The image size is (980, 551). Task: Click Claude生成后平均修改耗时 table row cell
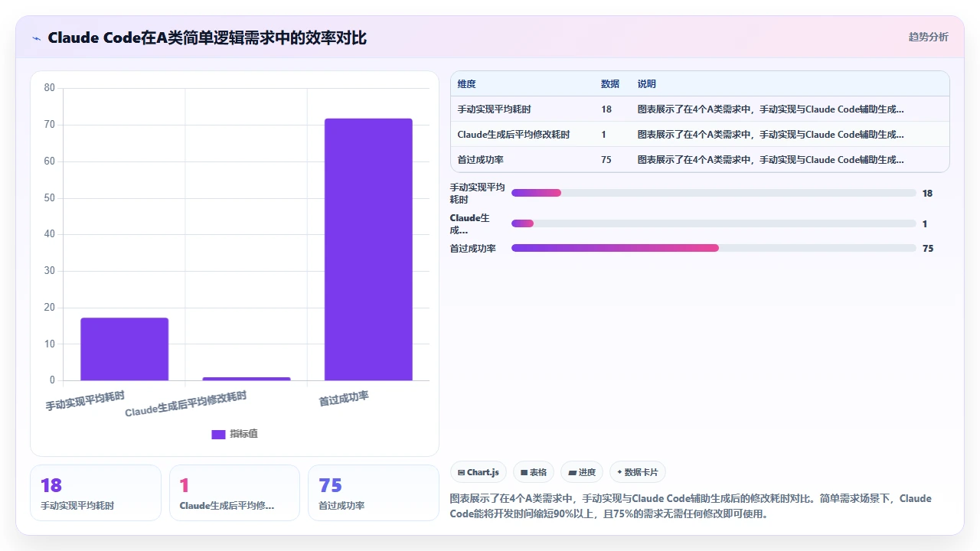(514, 135)
